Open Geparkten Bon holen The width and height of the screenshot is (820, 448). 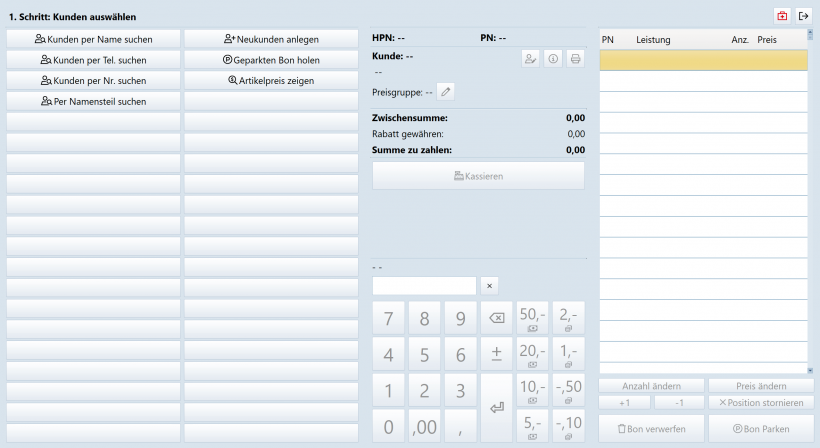pos(271,60)
